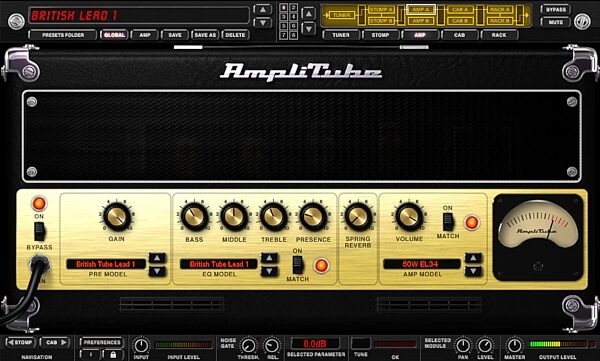Click the lock icon below Preferences

(x=113, y=354)
